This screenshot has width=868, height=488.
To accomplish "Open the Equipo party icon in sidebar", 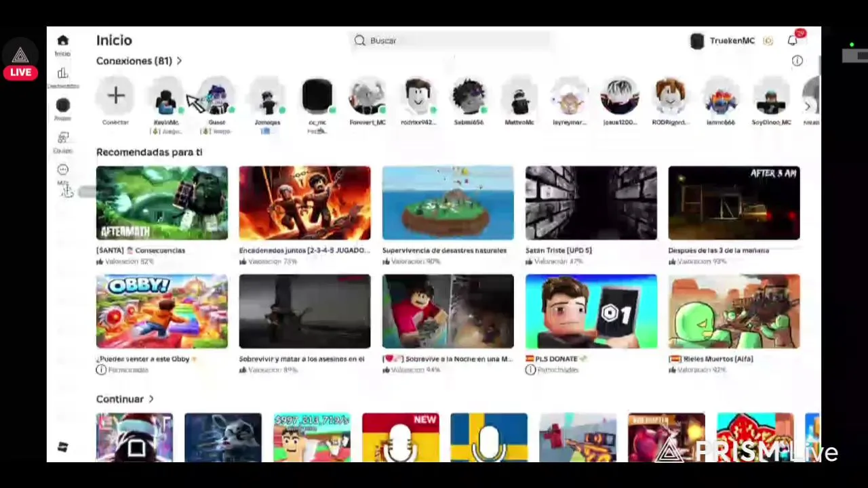I will click(x=62, y=138).
